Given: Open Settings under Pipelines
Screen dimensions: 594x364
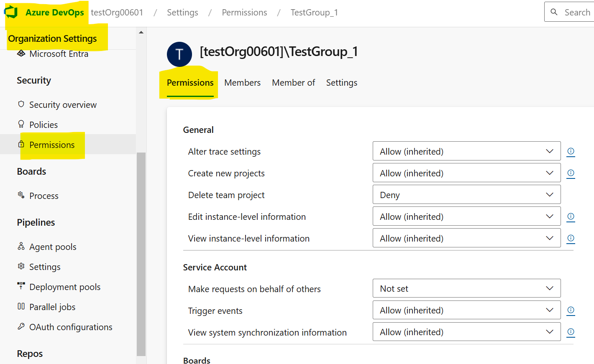Looking at the screenshot, I should coord(45,267).
